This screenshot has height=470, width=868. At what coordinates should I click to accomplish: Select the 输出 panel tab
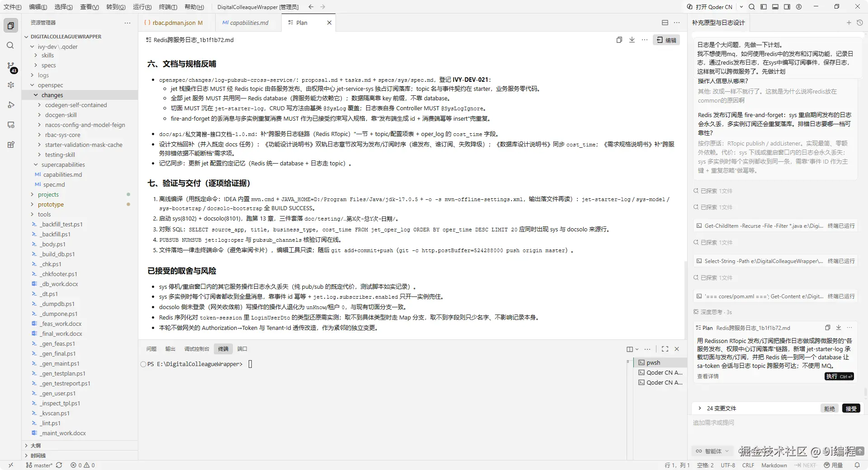tap(170, 349)
